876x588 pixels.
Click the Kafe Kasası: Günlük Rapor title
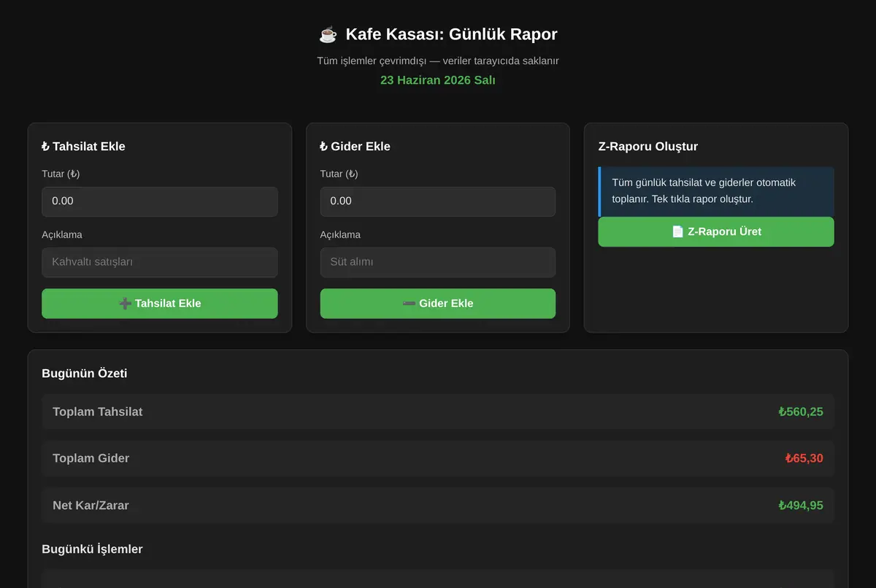(x=451, y=34)
